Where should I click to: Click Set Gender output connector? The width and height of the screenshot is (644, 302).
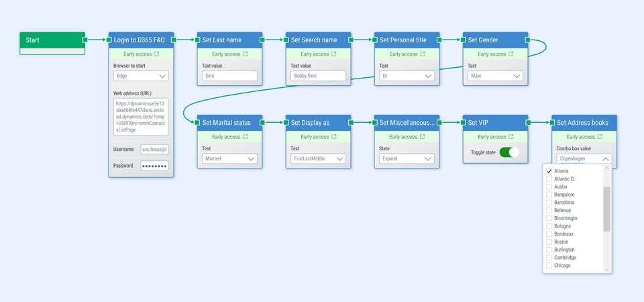pyautogui.click(x=528, y=40)
